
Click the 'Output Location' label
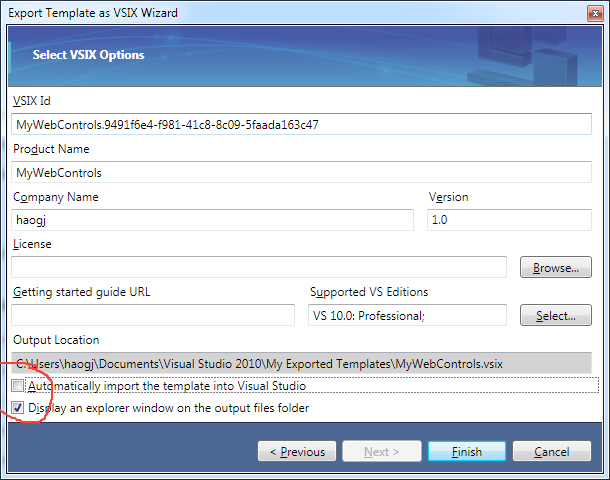click(x=56, y=340)
